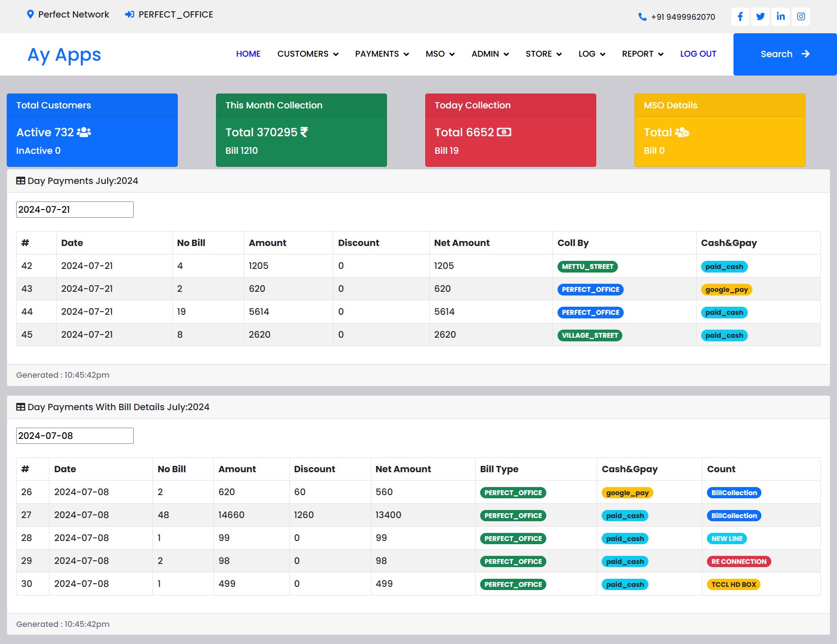Expand the STORE dropdown menu

click(x=544, y=54)
